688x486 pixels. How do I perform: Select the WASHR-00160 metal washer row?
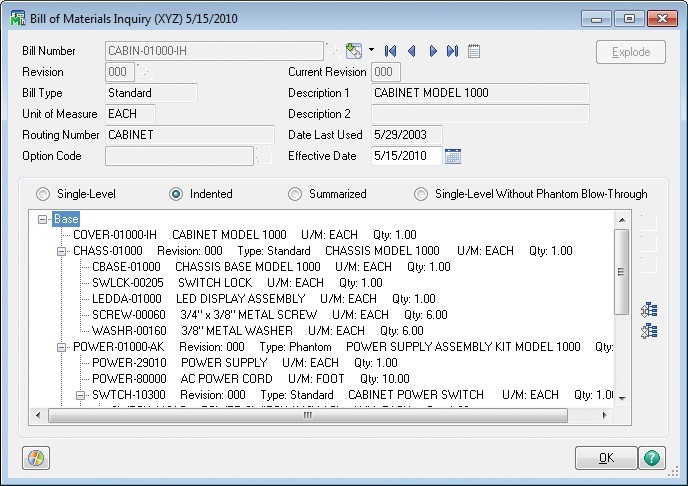[258, 331]
